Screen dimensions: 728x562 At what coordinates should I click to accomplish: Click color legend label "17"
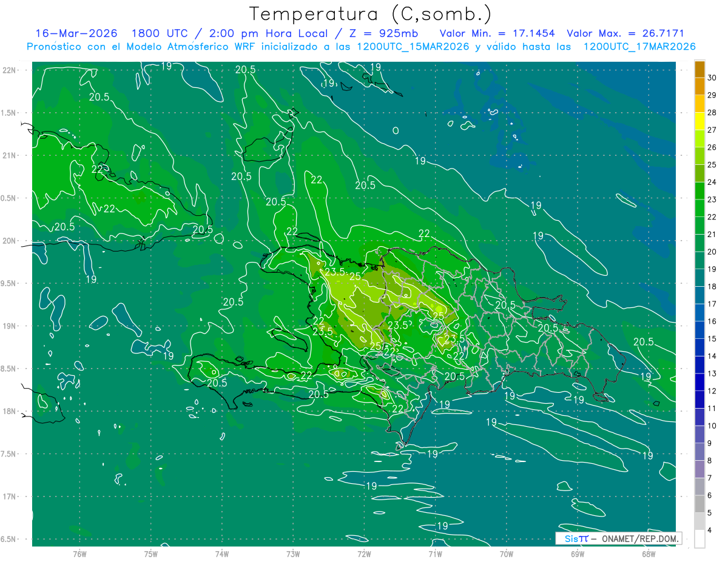tap(712, 304)
